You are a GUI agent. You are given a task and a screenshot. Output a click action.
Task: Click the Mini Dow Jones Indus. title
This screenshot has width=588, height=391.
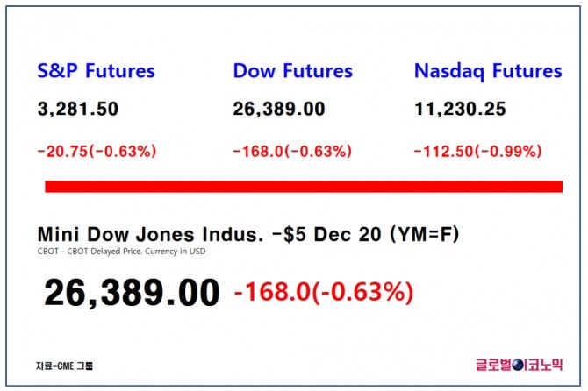(x=151, y=235)
